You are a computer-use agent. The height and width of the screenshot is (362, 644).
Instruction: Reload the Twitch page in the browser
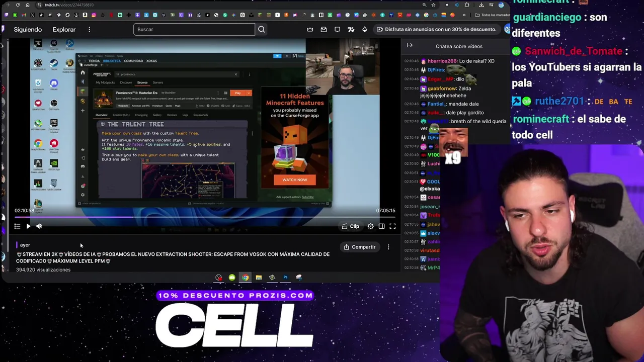(18, 5)
